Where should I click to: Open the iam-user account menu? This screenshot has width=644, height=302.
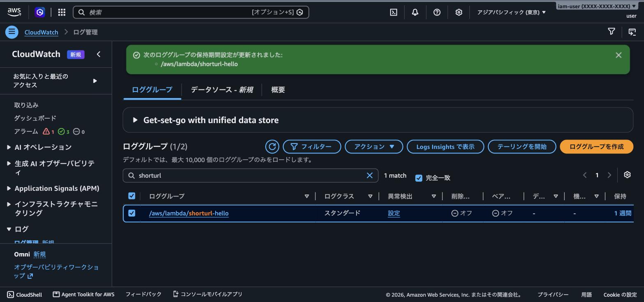pos(597,6)
